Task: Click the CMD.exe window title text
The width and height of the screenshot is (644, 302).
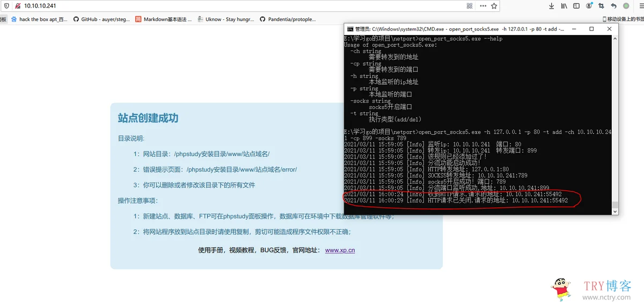Action: [x=459, y=29]
